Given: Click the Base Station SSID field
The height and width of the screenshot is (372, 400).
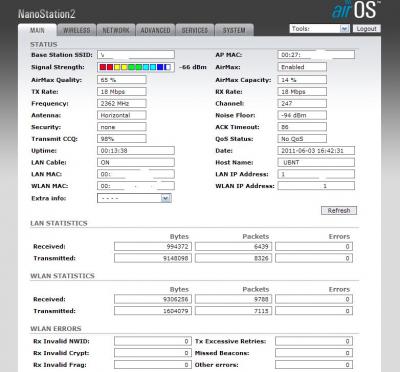Looking at the screenshot, I should 136,55.
